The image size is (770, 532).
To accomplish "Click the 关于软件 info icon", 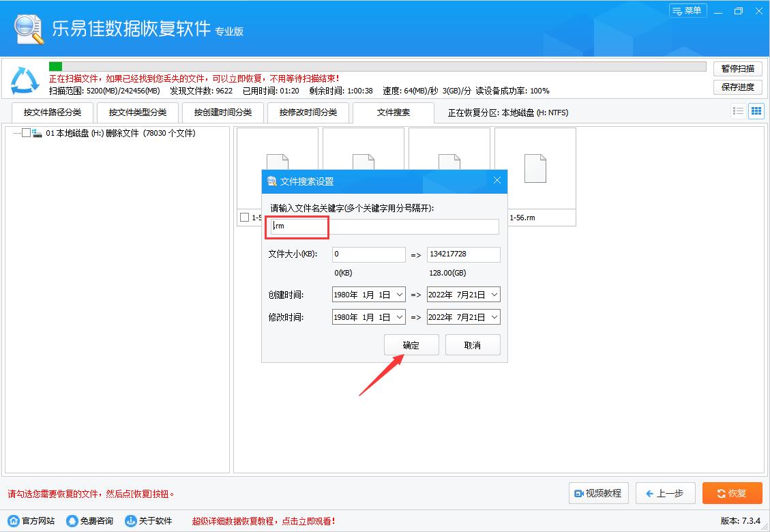I will (130, 520).
